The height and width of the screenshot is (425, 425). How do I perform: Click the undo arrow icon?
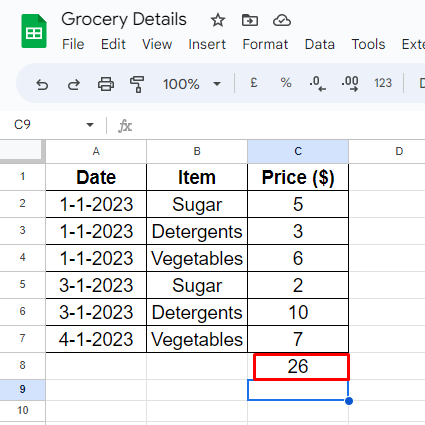click(x=42, y=85)
